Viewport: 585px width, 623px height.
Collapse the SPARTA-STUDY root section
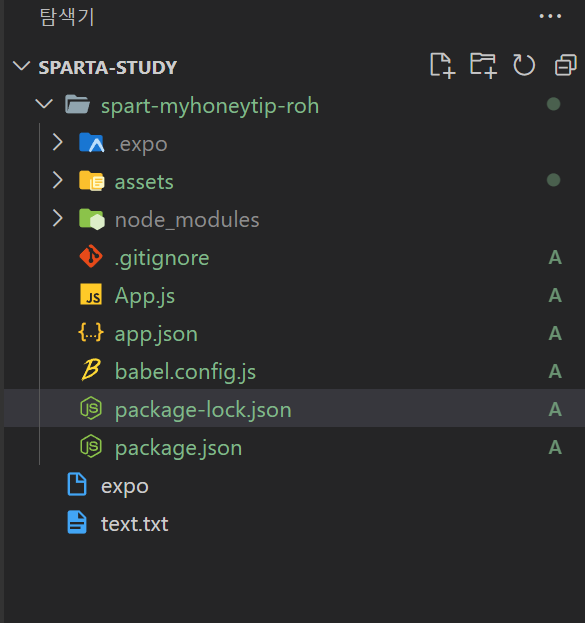tap(21, 66)
